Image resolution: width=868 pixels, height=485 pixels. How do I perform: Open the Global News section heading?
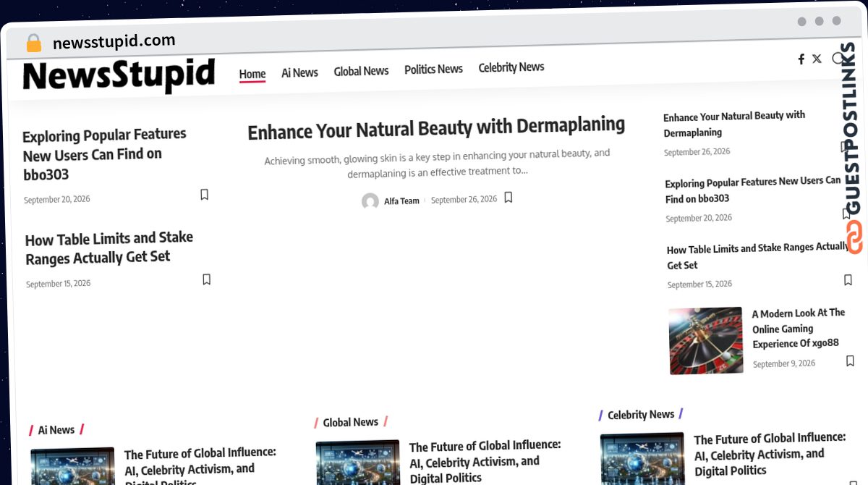[x=350, y=422]
